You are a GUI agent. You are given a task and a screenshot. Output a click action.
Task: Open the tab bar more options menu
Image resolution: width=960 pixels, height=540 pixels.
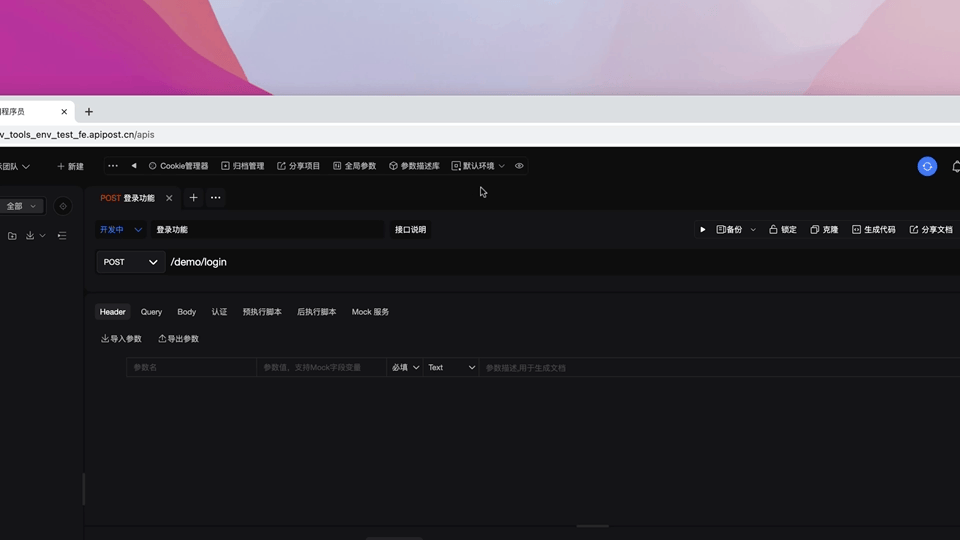(x=216, y=198)
